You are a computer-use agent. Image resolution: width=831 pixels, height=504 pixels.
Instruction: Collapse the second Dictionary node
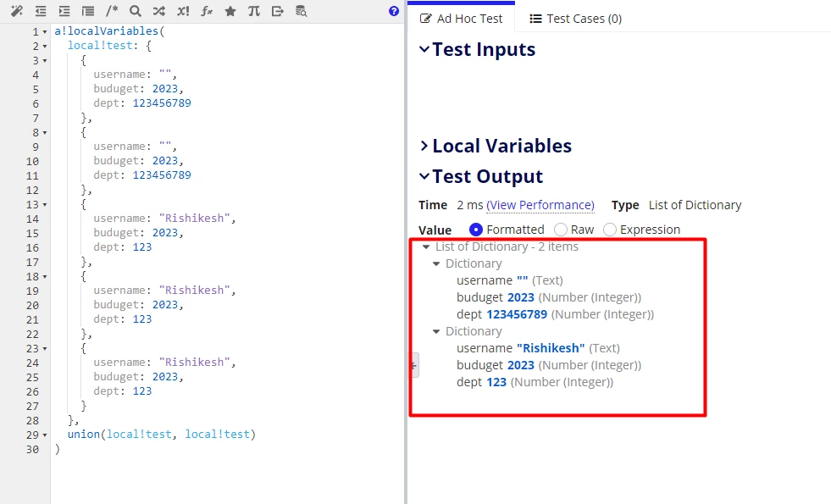(x=436, y=332)
